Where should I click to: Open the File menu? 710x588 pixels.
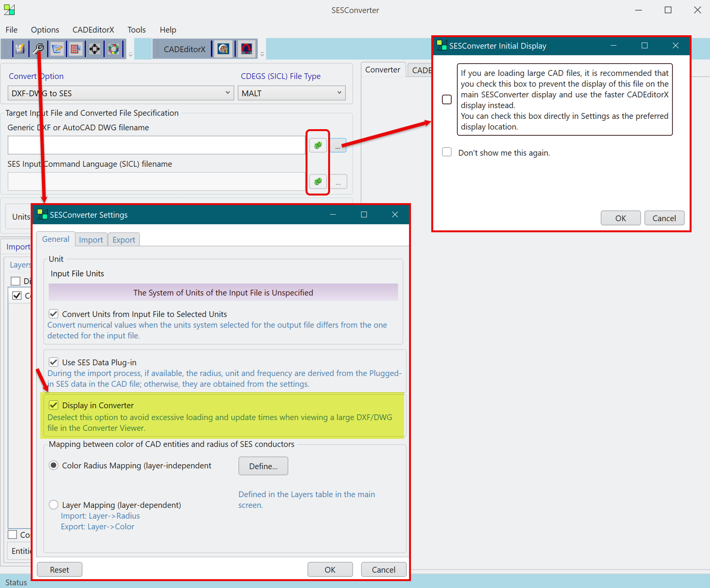click(x=11, y=30)
